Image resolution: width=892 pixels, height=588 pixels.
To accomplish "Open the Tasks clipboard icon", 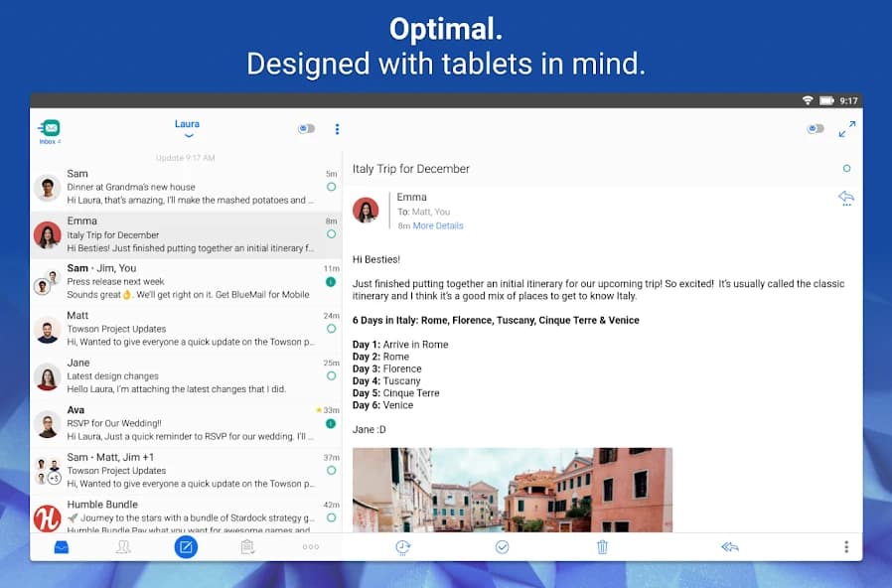I will click(247, 547).
